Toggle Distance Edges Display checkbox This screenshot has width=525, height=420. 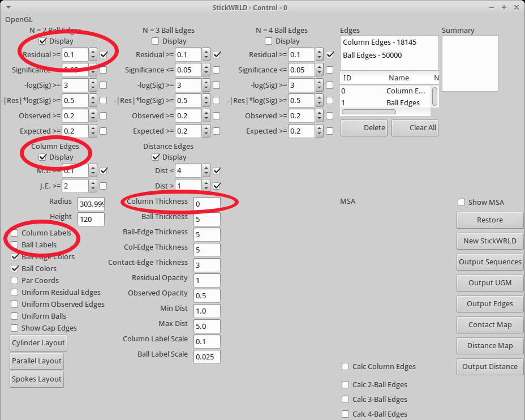tap(156, 157)
